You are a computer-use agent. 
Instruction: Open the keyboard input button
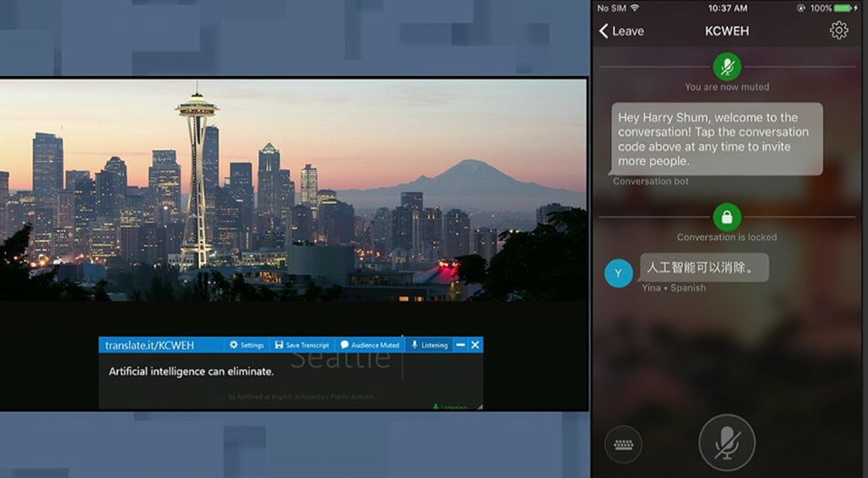pyautogui.click(x=623, y=444)
